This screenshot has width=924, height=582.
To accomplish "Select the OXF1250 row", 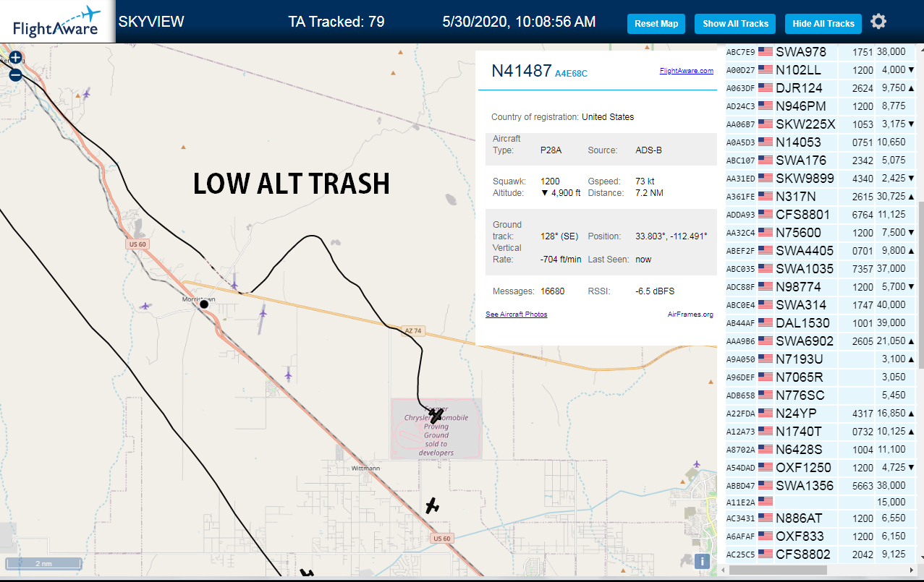I will tap(821, 468).
